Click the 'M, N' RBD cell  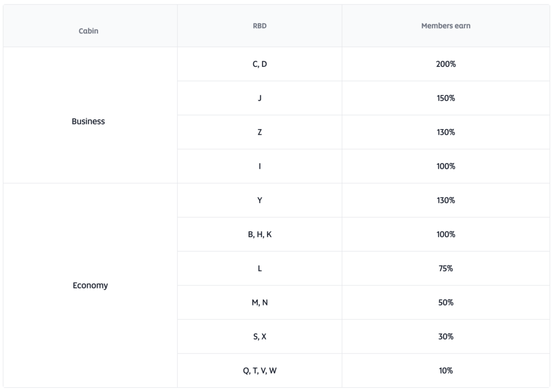coord(260,302)
